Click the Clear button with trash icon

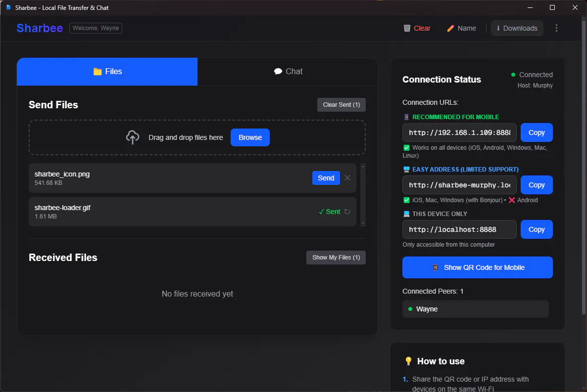(417, 28)
